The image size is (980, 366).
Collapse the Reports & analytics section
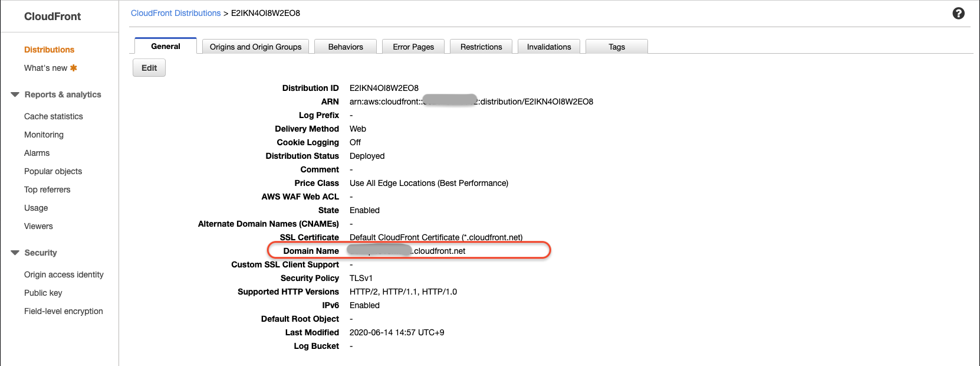click(x=15, y=94)
